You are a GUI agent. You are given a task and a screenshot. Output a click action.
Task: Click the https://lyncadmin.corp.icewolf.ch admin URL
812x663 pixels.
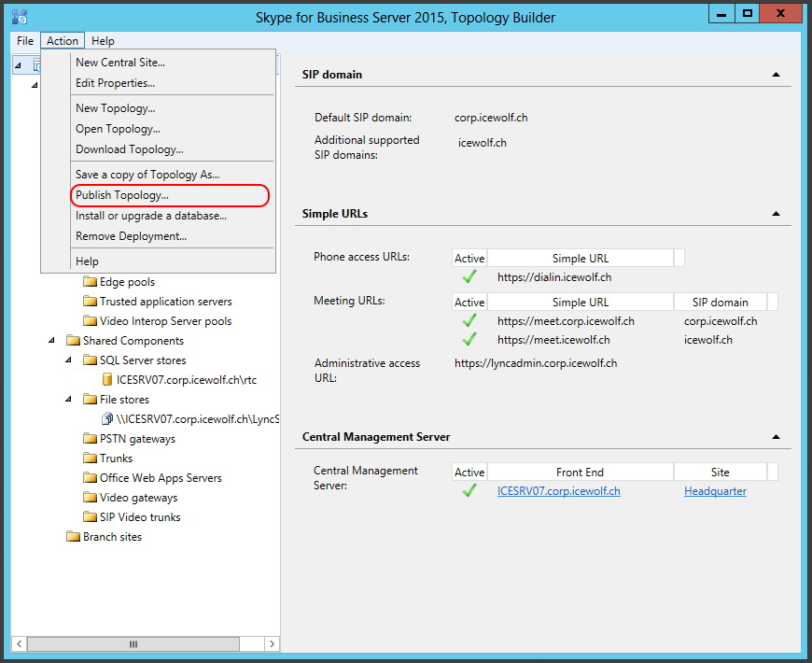pyautogui.click(x=536, y=363)
